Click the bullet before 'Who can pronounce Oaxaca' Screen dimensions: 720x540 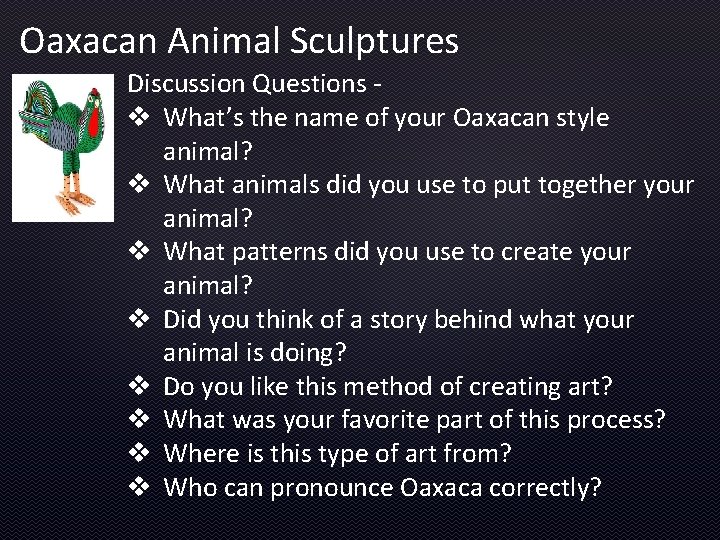[140, 486]
